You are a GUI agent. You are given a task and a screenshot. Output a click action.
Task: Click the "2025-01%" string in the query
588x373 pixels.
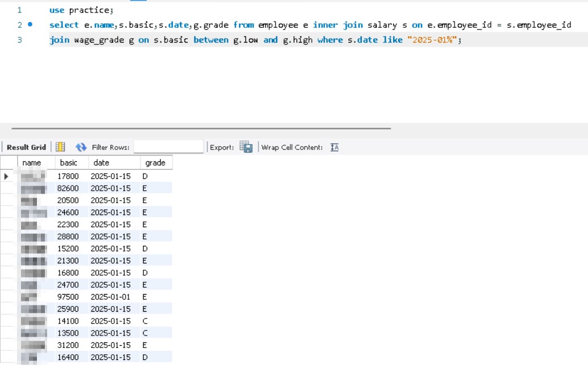coord(431,40)
